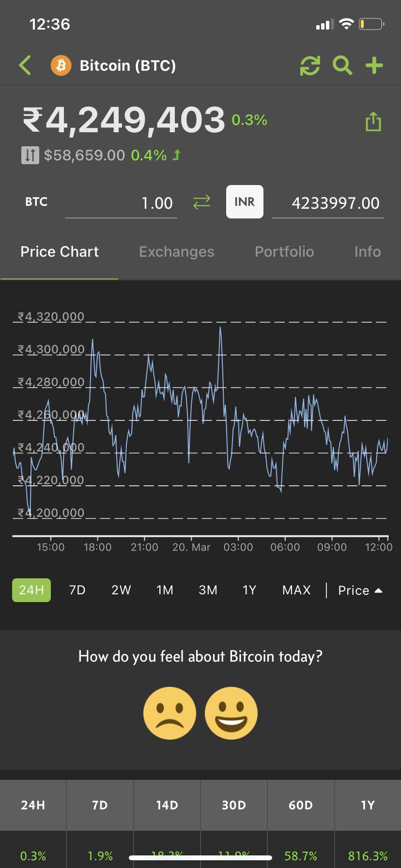Select the 2W chart range

121,590
